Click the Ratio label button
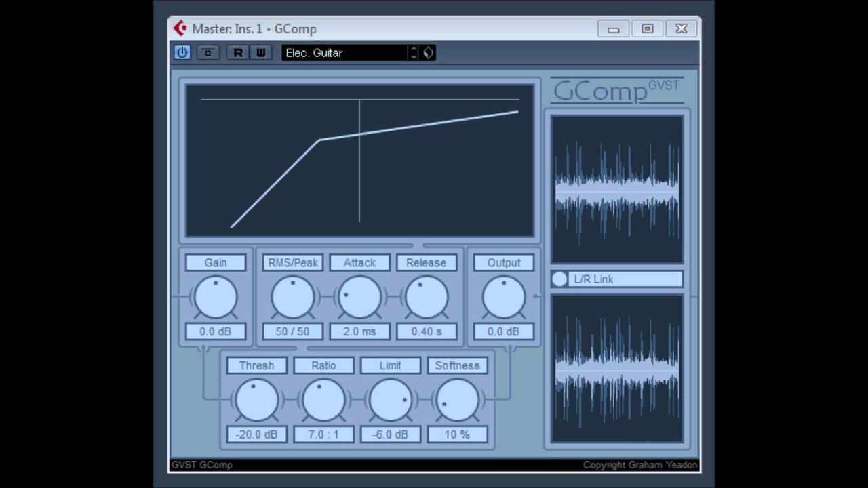The height and width of the screenshot is (488, 868). point(323,365)
